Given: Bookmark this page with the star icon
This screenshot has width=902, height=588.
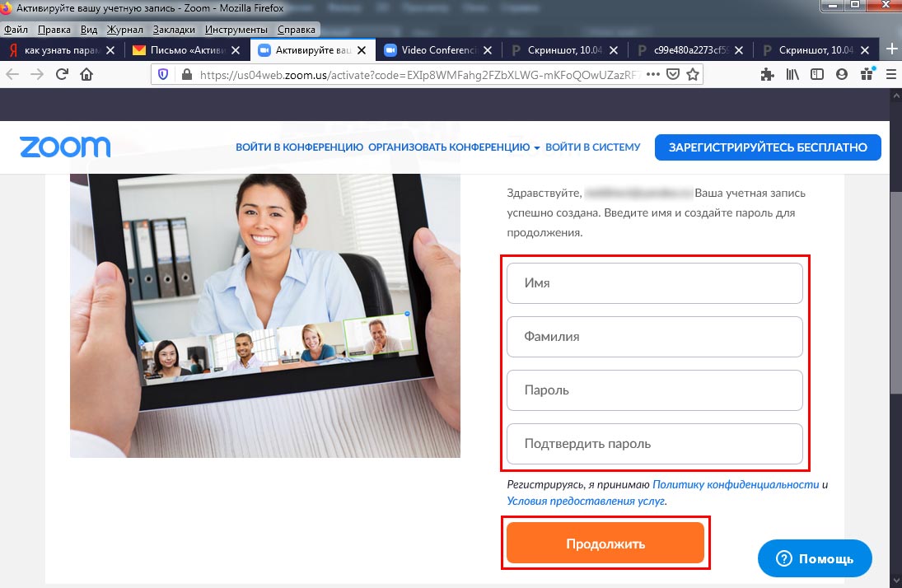Looking at the screenshot, I should tap(693, 74).
